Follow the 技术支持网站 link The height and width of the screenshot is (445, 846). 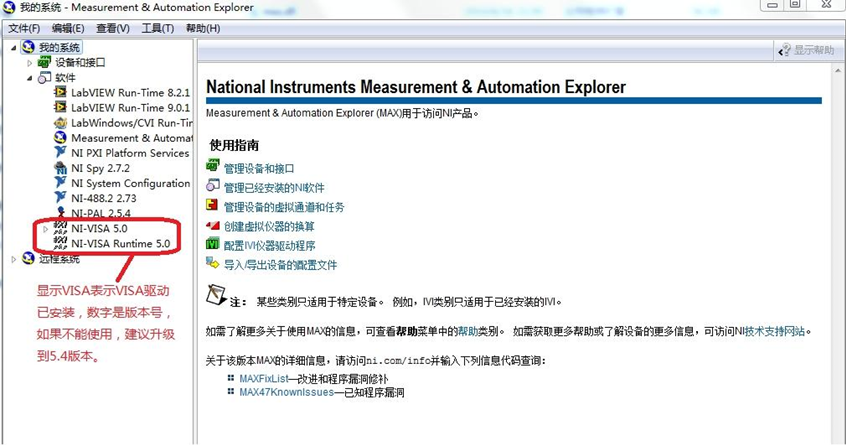point(775,331)
